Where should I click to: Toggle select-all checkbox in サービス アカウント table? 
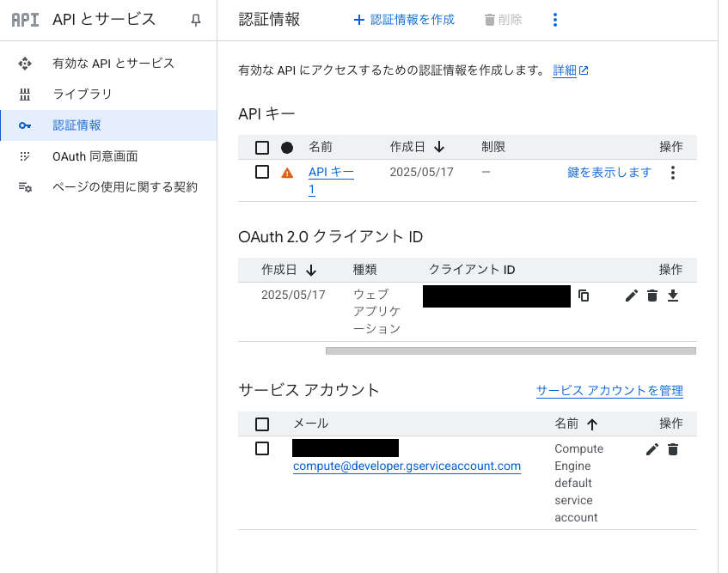click(x=262, y=424)
